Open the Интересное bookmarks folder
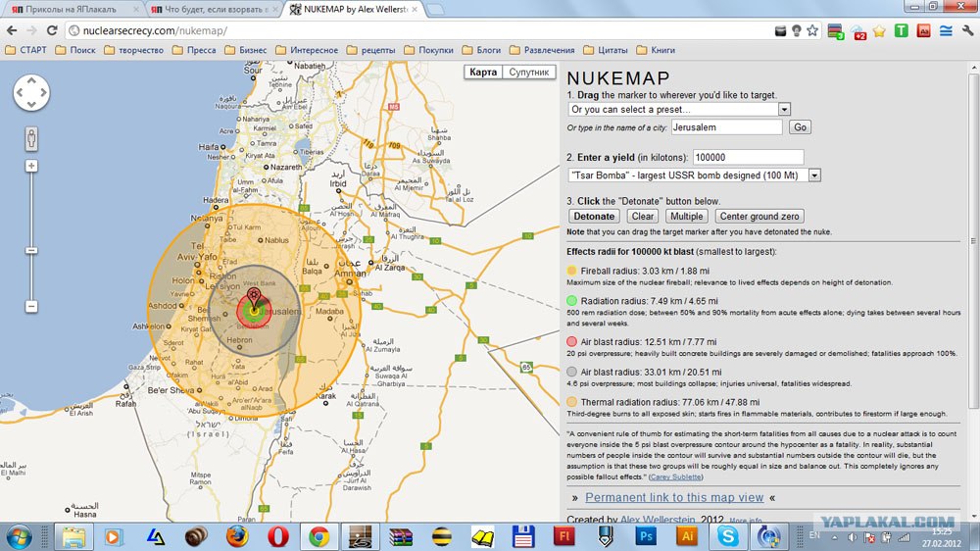980x551 pixels. [307, 50]
